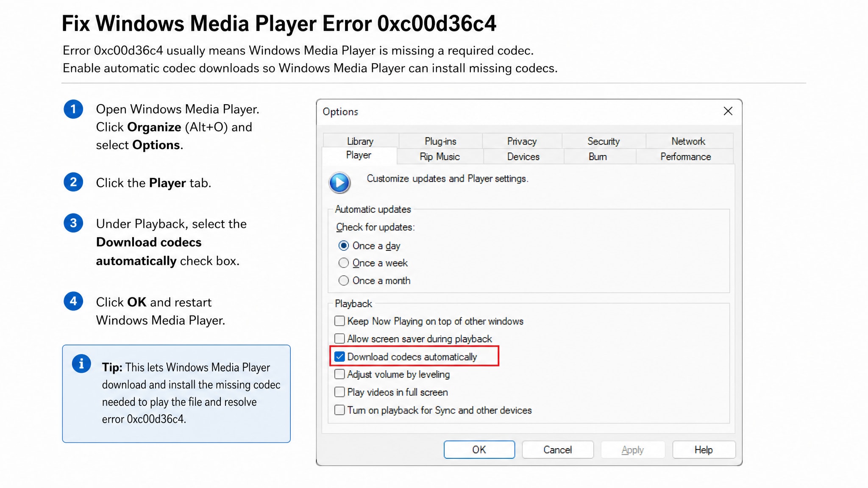Select the Once a week radio button
The height and width of the screenshot is (488, 868).
pos(343,263)
